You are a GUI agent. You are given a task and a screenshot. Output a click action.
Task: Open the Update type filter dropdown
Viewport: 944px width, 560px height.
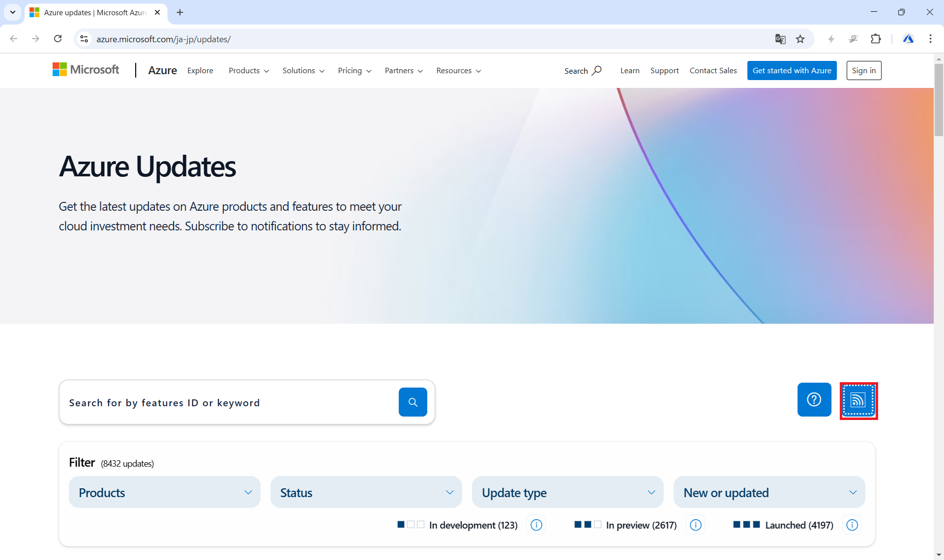[x=568, y=492]
